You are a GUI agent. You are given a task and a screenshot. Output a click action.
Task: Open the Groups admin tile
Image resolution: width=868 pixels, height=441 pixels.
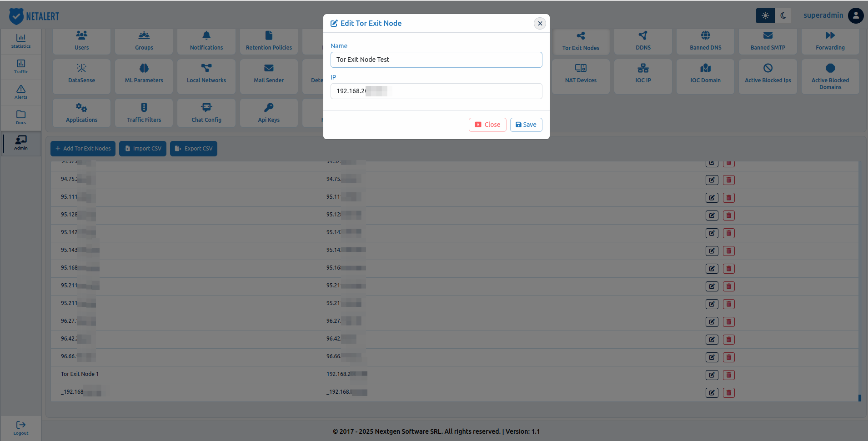pyautogui.click(x=144, y=41)
